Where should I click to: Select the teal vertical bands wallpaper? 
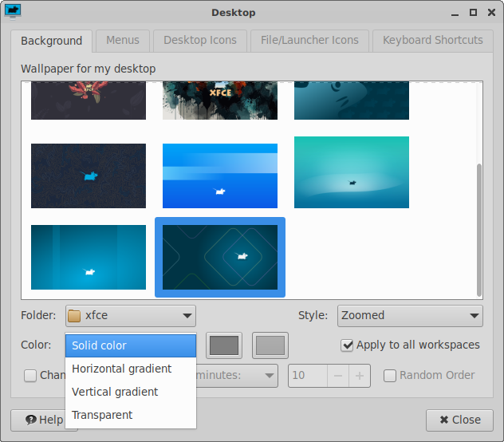click(x=89, y=257)
